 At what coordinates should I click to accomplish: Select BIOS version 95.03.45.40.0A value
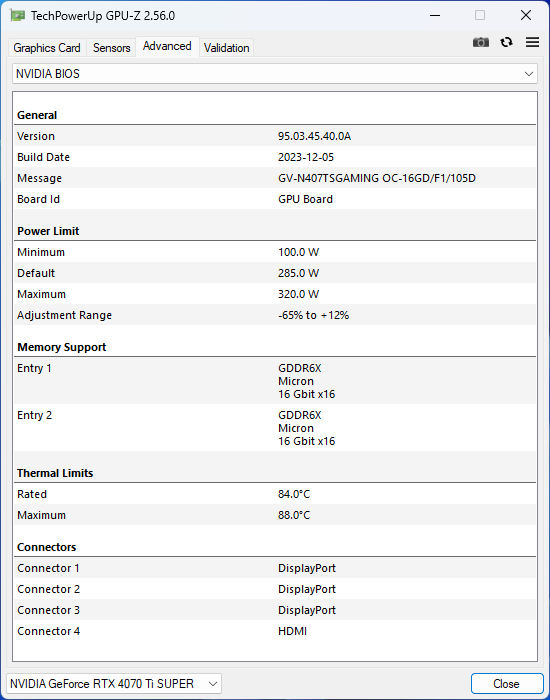click(314, 136)
